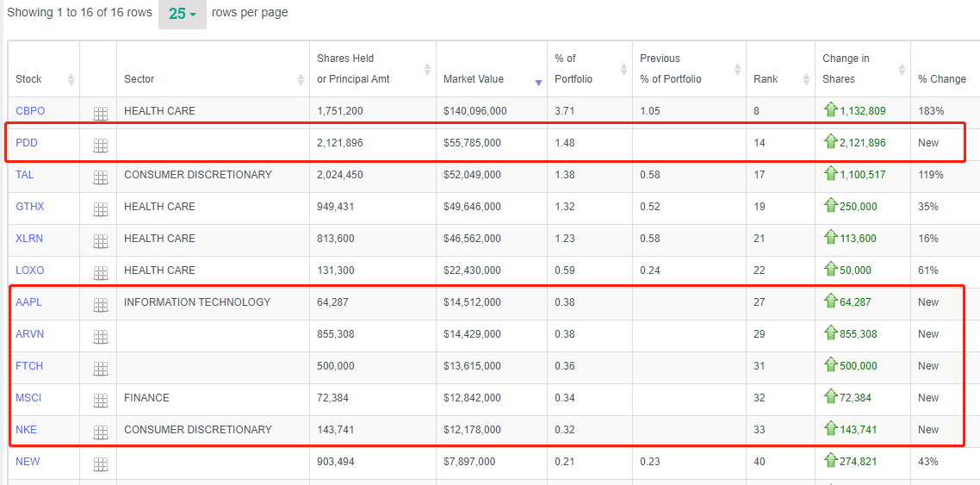This screenshot has height=485, width=980.
Task: Click the green up arrow in the FTCH row
Action: click(x=831, y=365)
